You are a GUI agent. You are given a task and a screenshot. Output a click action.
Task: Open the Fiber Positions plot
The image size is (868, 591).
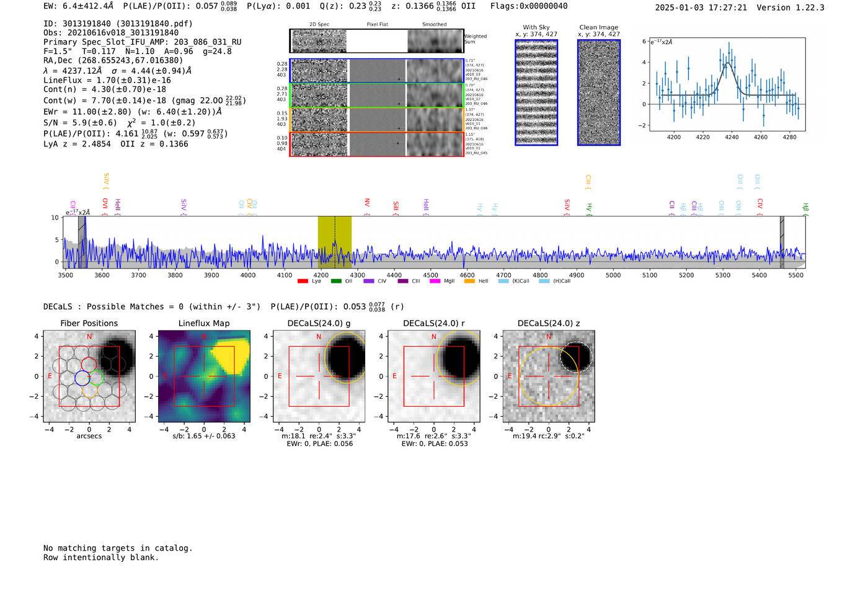pyautogui.click(x=89, y=376)
